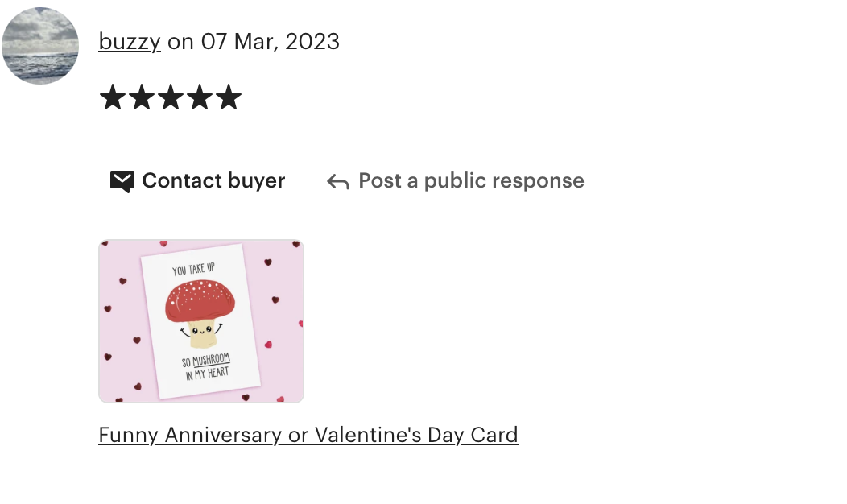847x504 pixels.
Task: Click the reply arrow icon
Action: (338, 182)
